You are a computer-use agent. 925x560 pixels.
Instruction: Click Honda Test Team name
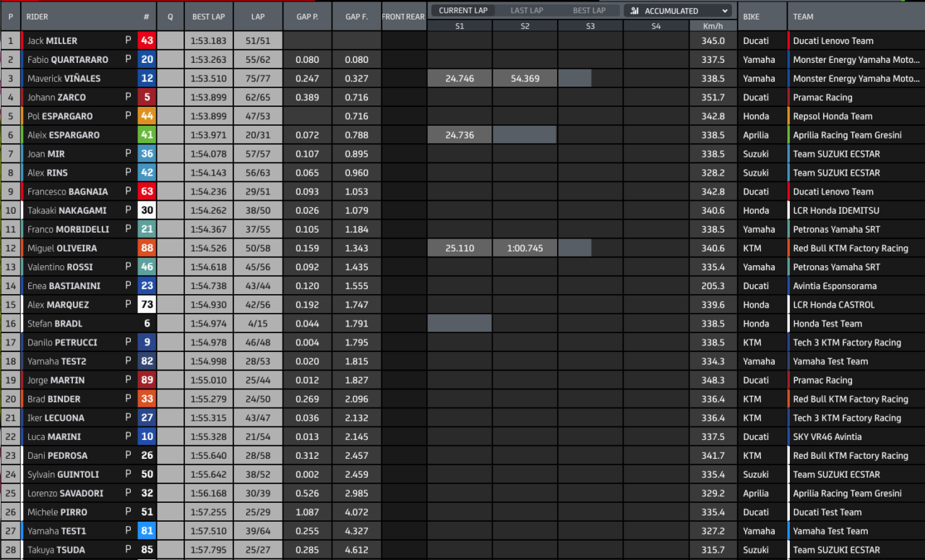coord(827,324)
